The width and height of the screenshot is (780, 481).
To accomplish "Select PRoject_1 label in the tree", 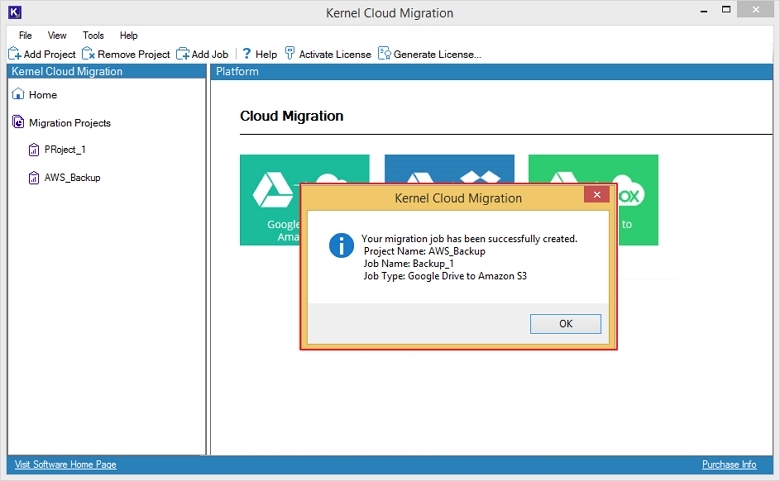I will 65,149.
